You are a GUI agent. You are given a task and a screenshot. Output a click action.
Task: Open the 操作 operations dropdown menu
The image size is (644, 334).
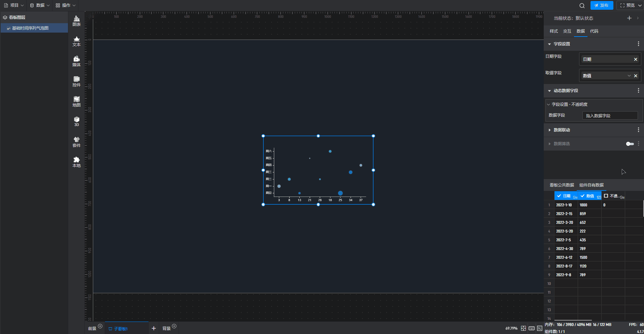pos(66,5)
